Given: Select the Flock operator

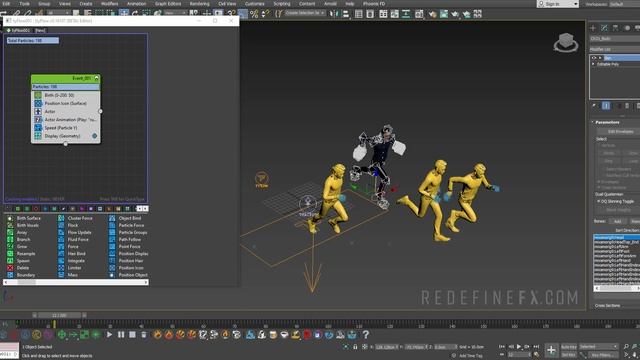Looking at the screenshot, I should (x=68, y=225).
